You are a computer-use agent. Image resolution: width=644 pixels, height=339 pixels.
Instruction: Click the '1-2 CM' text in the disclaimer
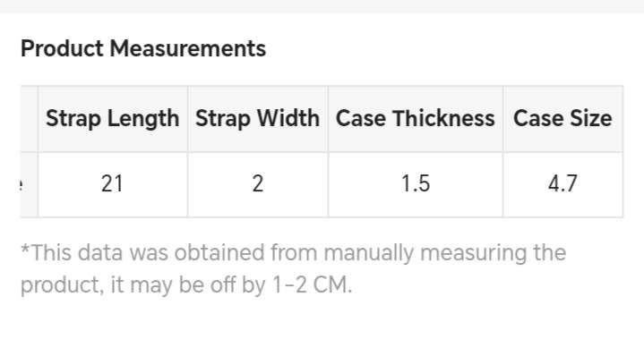[x=312, y=284]
